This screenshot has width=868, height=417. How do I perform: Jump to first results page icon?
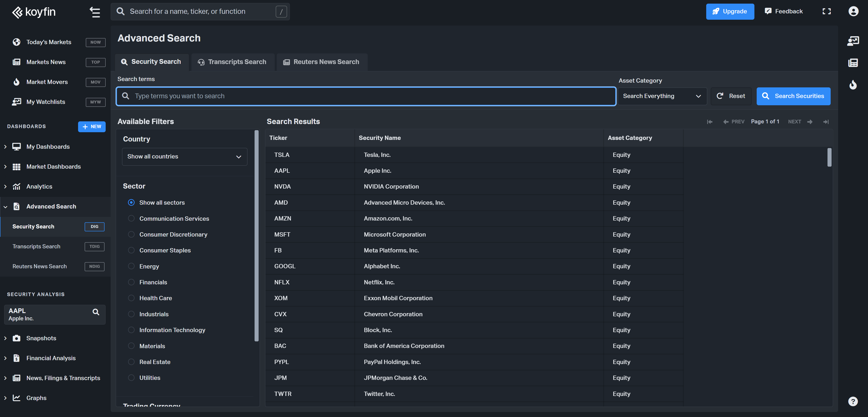(x=710, y=122)
